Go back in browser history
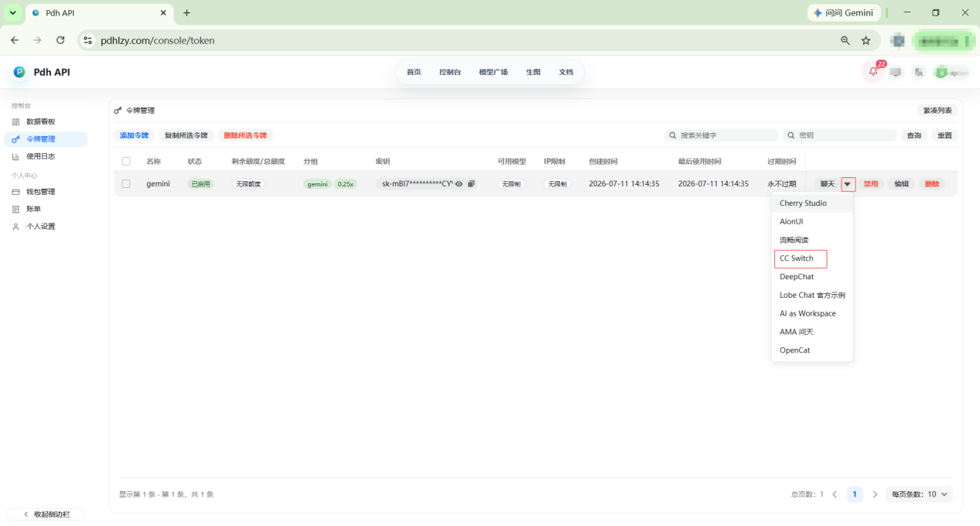980x526 pixels. [15, 40]
